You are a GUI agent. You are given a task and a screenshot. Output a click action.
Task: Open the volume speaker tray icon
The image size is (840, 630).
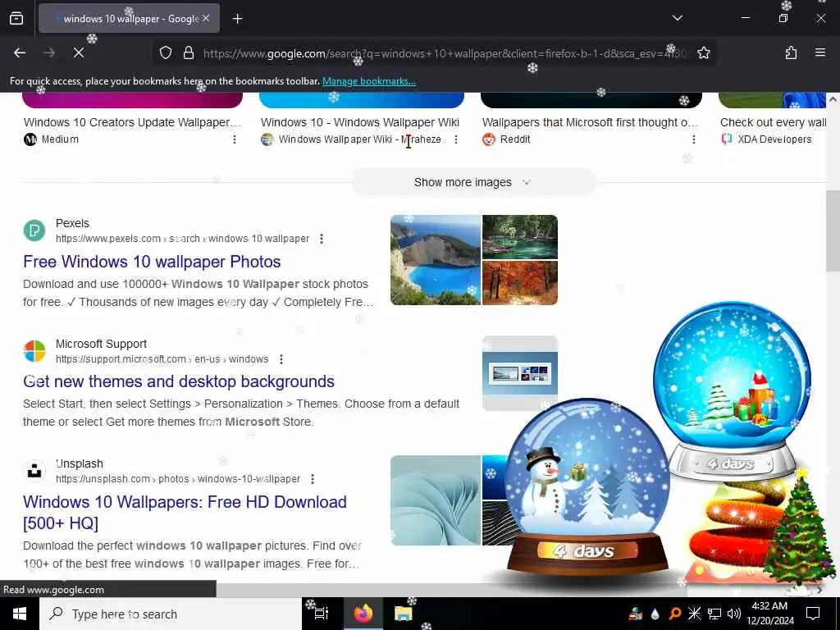(x=734, y=614)
